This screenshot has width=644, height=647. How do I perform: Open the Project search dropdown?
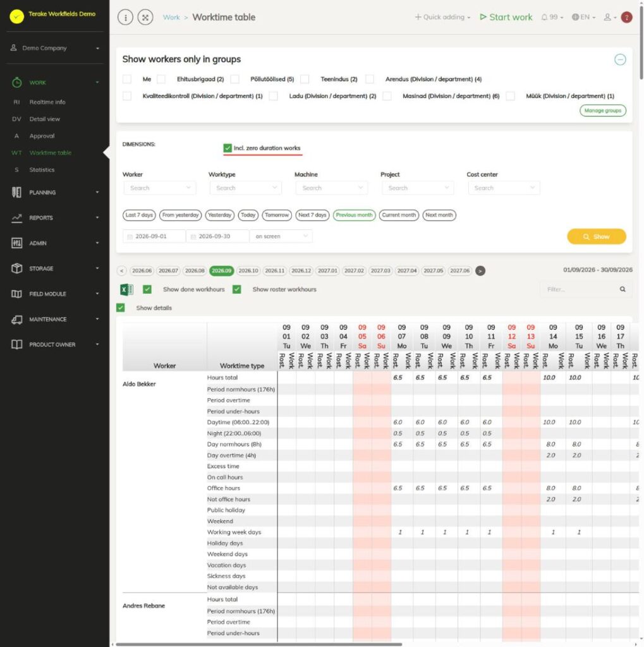[x=417, y=188]
